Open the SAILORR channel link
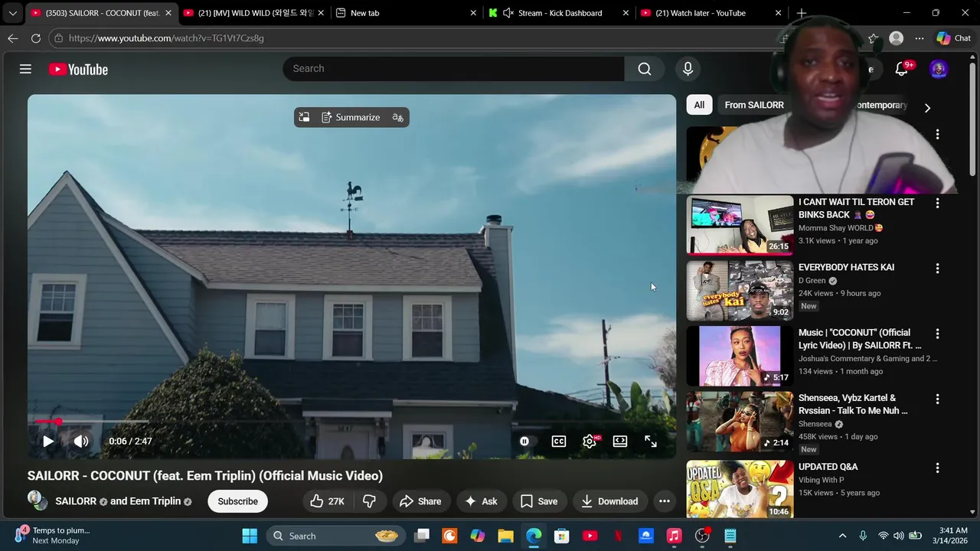Image resolution: width=980 pixels, height=551 pixels. [x=76, y=501]
